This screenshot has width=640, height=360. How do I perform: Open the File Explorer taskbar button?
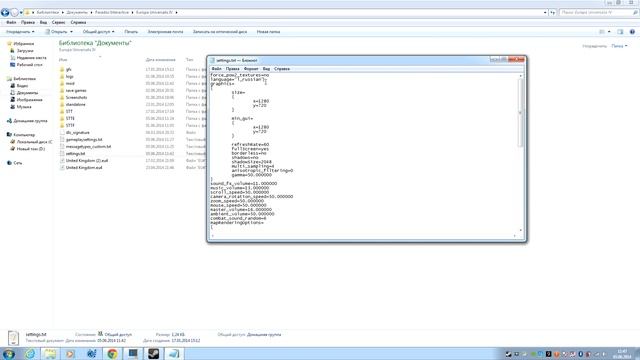(x=50, y=353)
